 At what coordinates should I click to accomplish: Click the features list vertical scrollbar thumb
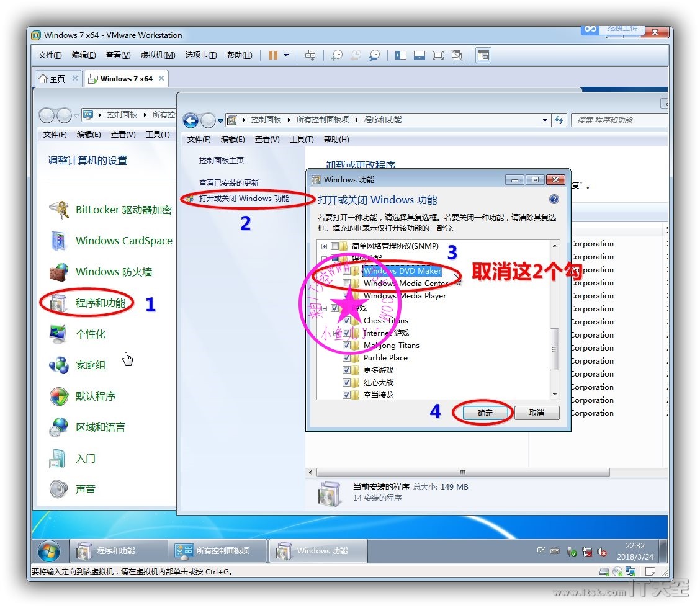(x=555, y=347)
